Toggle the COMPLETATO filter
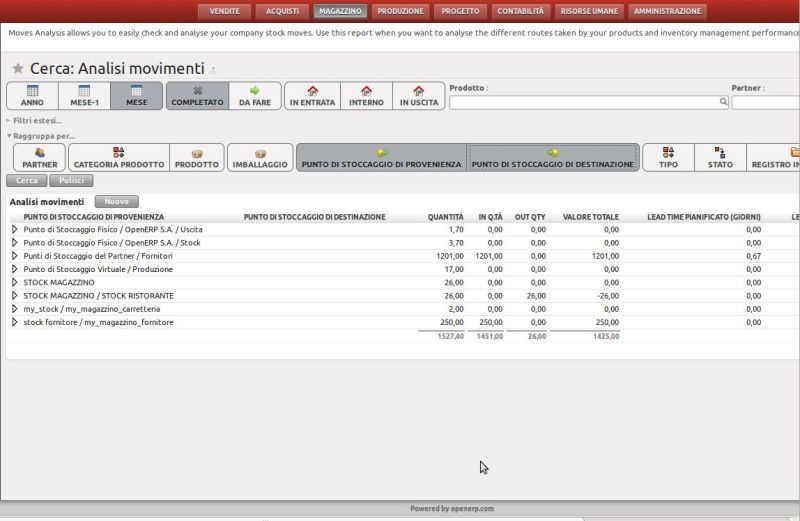 click(197, 96)
